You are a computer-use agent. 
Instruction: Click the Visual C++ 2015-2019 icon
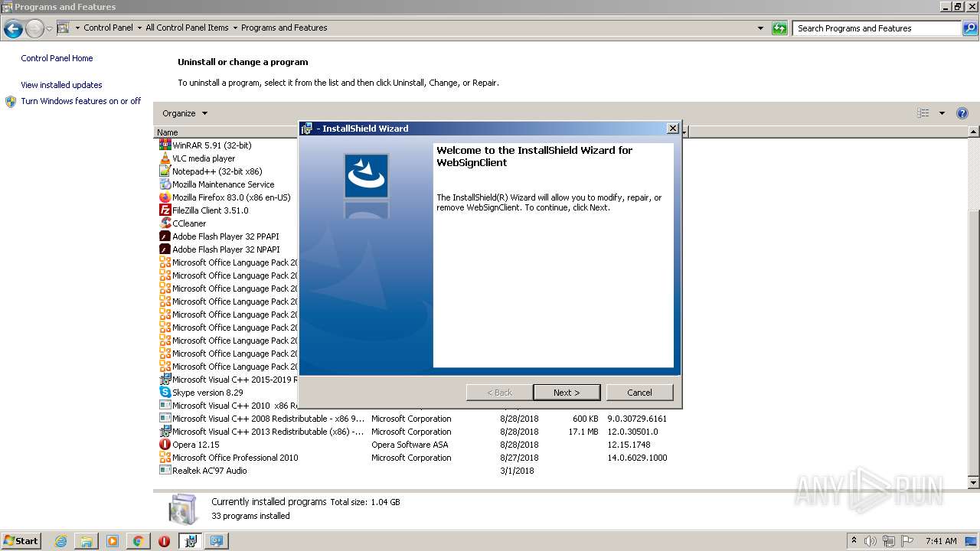[x=165, y=379]
